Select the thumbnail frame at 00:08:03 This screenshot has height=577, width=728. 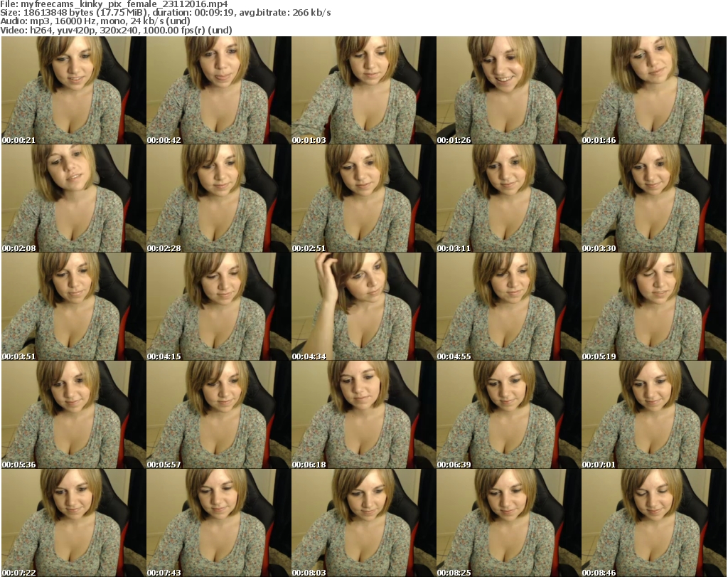[364, 523]
